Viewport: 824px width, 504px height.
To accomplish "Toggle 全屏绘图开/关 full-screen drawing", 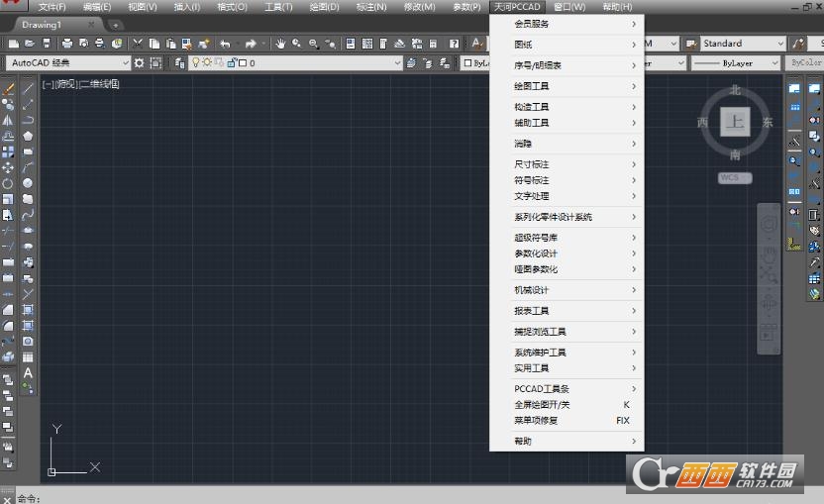I will coord(567,405).
